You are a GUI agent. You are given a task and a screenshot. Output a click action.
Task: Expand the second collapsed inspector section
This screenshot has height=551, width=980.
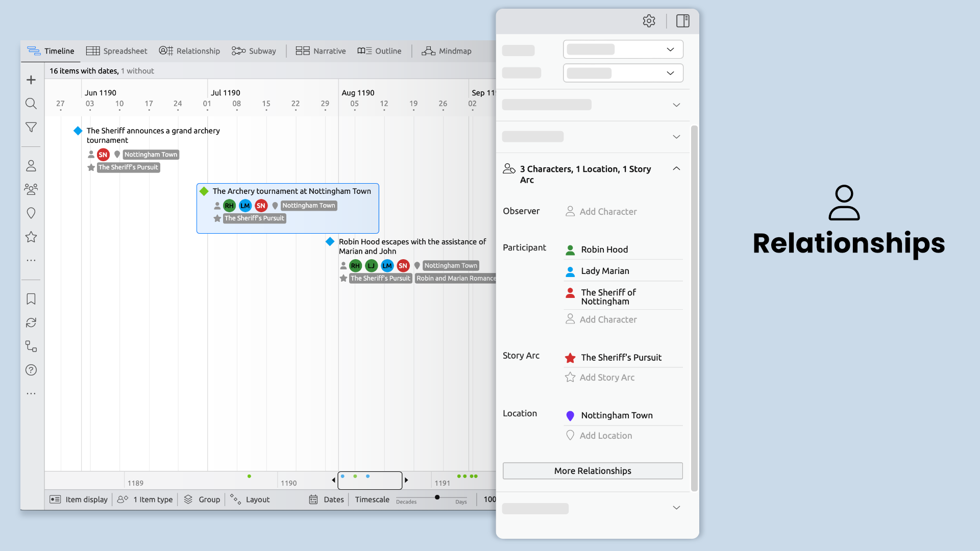[x=676, y=137]
